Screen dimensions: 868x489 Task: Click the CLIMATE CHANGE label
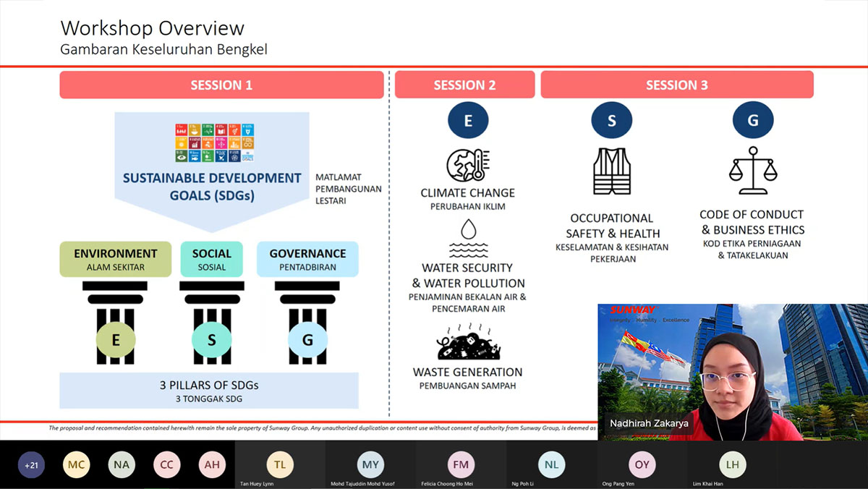click(468, 193)
